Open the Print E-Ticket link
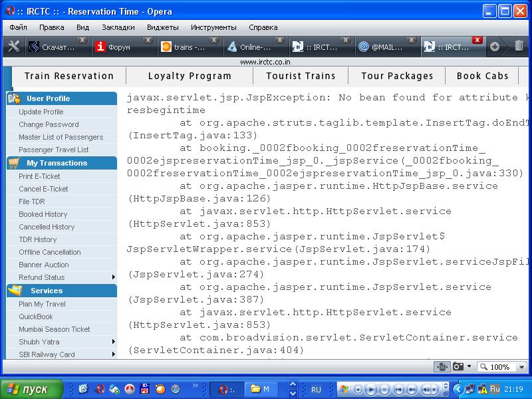 39,176
